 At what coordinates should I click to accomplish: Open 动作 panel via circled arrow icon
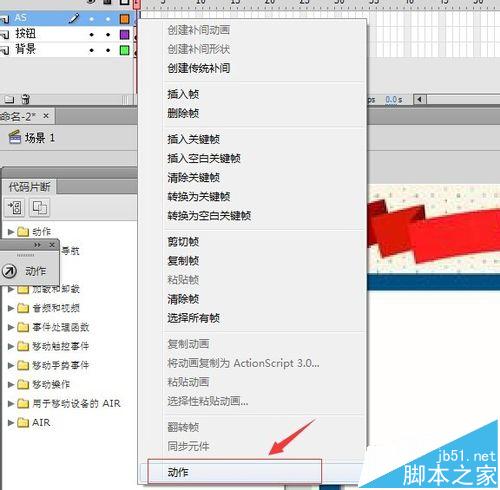click(9, 271)
